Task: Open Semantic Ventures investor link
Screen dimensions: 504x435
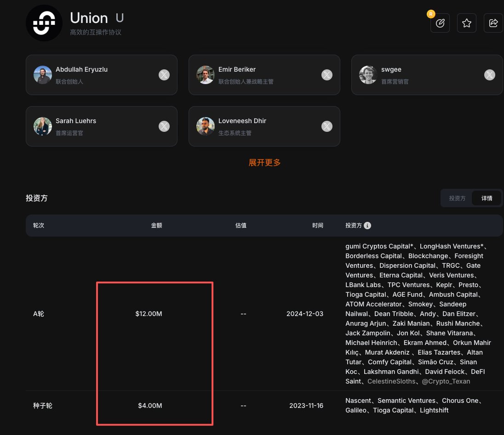Action: click(x=407, y=401)
